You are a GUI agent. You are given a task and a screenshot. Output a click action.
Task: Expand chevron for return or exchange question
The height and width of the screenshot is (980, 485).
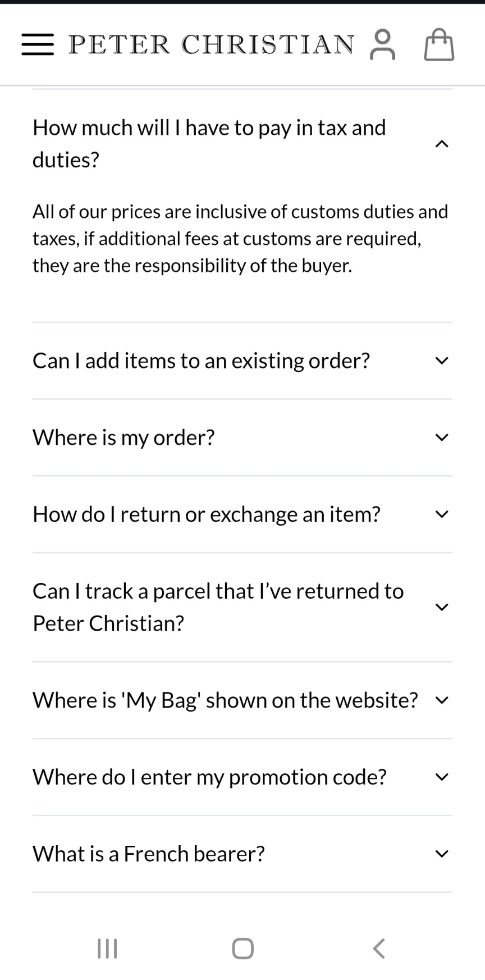tap(442, 514)
